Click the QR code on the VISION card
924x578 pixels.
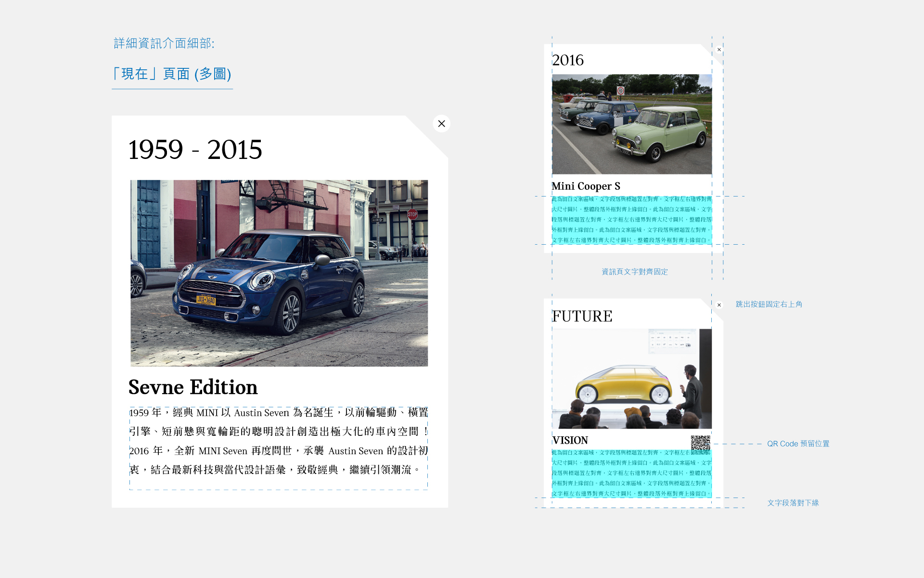[x=700, y=443]
